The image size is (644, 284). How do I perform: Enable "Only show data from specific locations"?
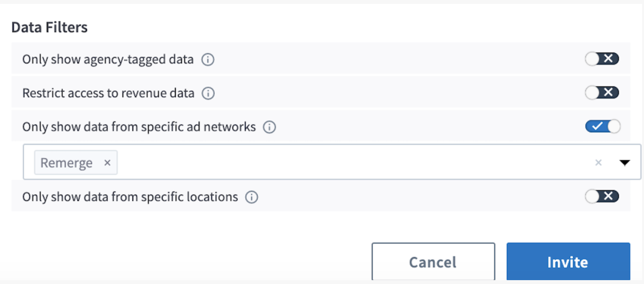(602, 196)
